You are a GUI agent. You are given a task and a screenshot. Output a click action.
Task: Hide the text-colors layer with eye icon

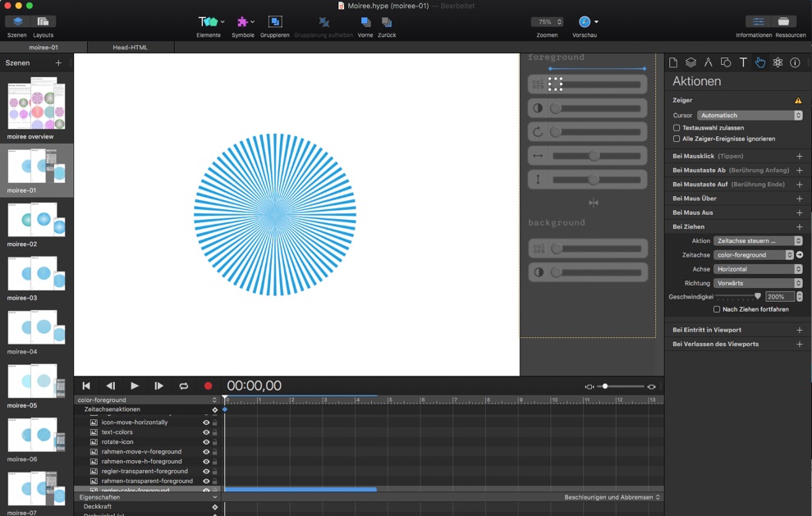(206, 432)
